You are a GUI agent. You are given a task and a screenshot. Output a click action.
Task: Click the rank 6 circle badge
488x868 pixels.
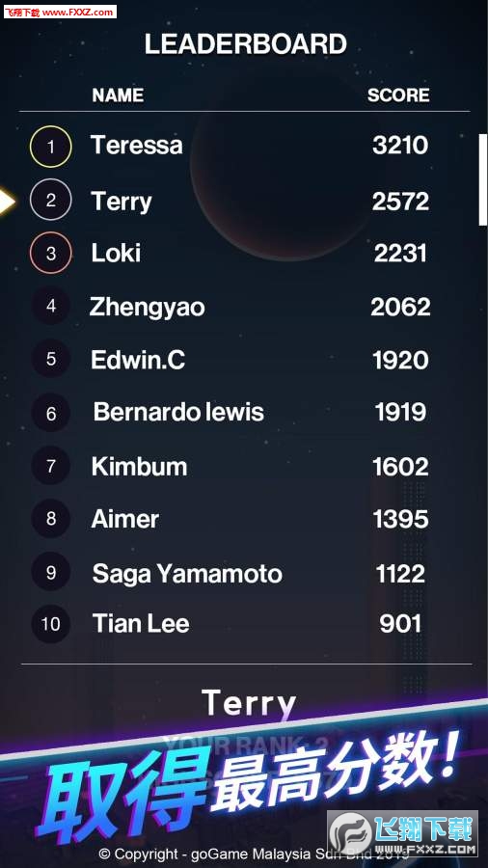pos(51,413)
